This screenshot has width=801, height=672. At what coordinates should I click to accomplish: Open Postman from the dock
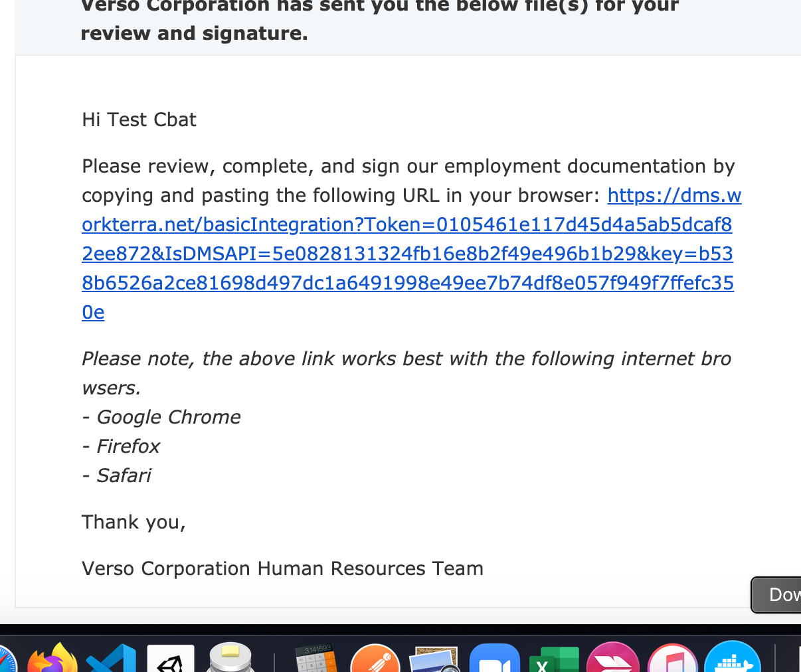(x=375, y=660)
